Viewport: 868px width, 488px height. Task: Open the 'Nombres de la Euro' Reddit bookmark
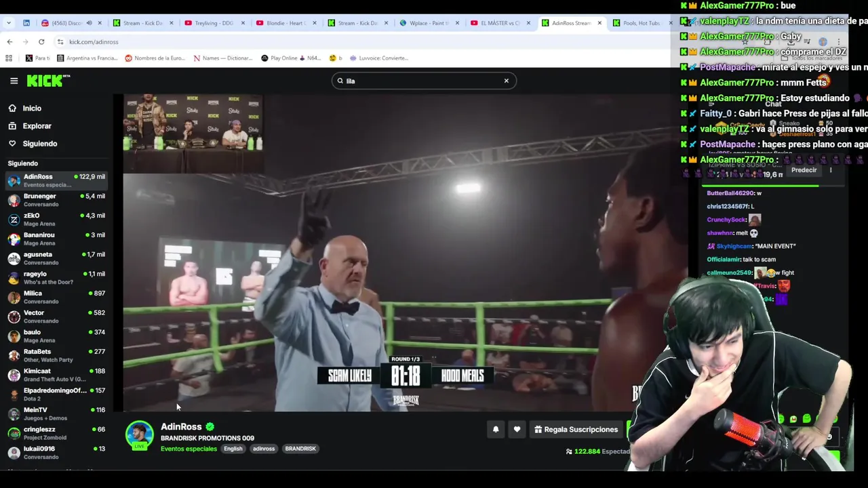point(155,58)
